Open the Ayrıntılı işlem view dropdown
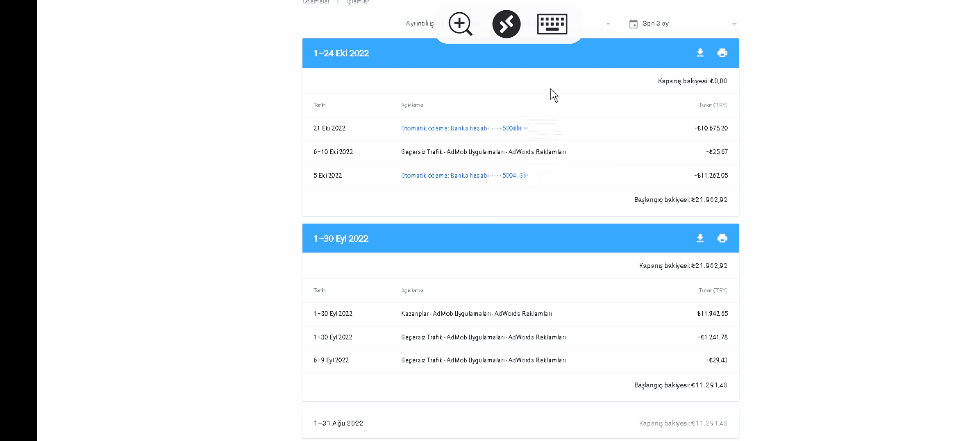This screenshot has height=441, width=980. coord(508,24)
